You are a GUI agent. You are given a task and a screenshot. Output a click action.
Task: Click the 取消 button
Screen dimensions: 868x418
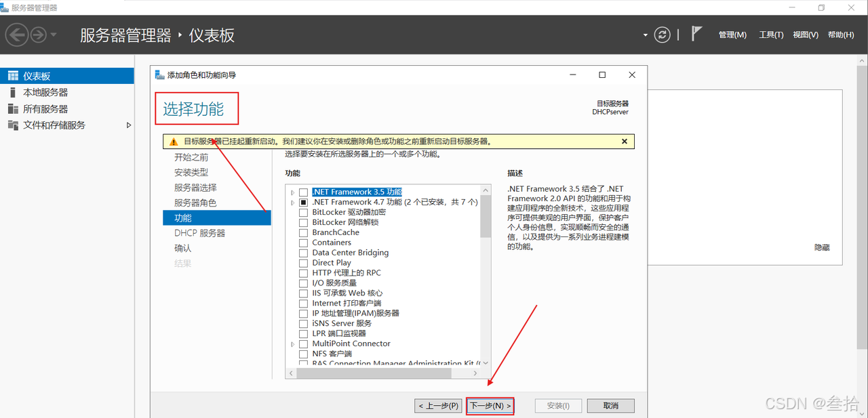click(611, 406)
